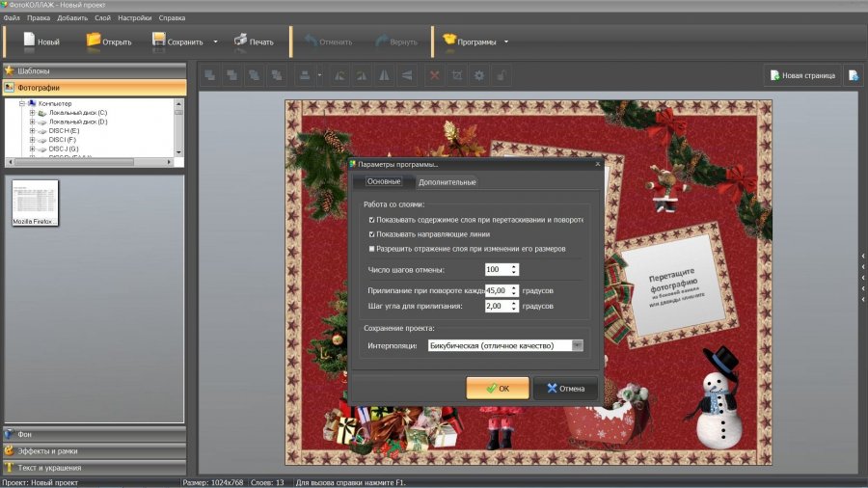Uncheck show layer contents while dragging
The width and height of the screenshot is (868, 488).
[x=372, y=220]
